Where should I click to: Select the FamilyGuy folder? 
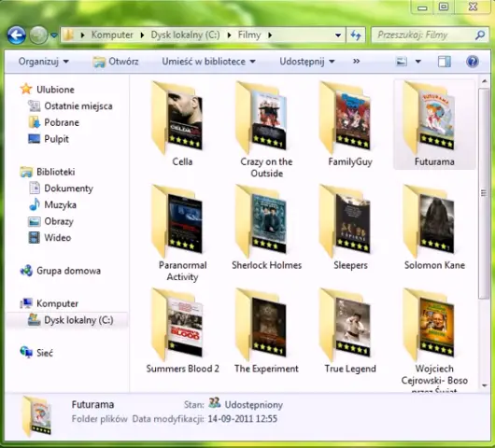pyautogui.click(x=350, y=124)
